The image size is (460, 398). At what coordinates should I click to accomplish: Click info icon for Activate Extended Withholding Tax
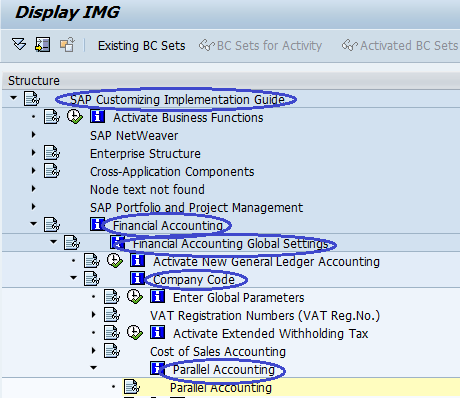(x=157, y=333)
